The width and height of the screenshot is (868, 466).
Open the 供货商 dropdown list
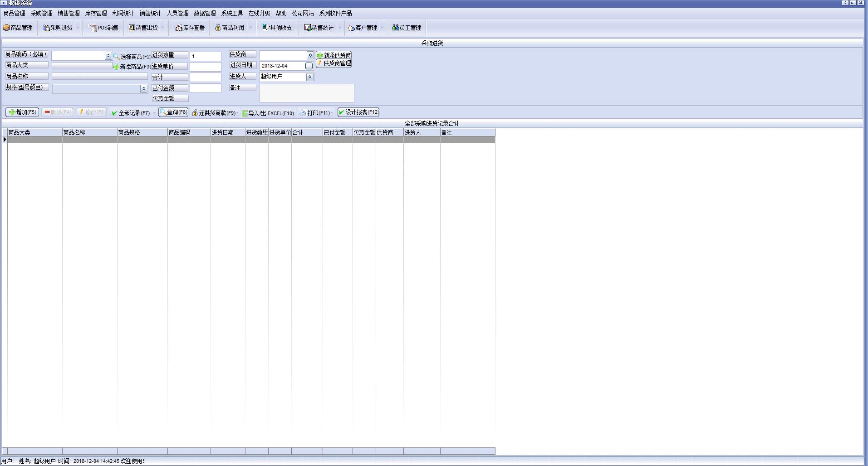tap(310, 55)
